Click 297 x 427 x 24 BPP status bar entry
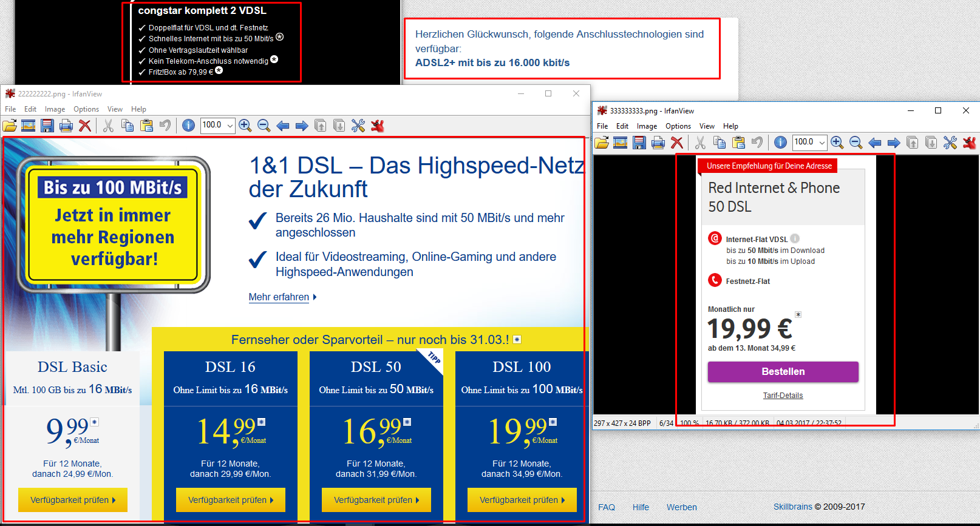 tap(622, 423)
